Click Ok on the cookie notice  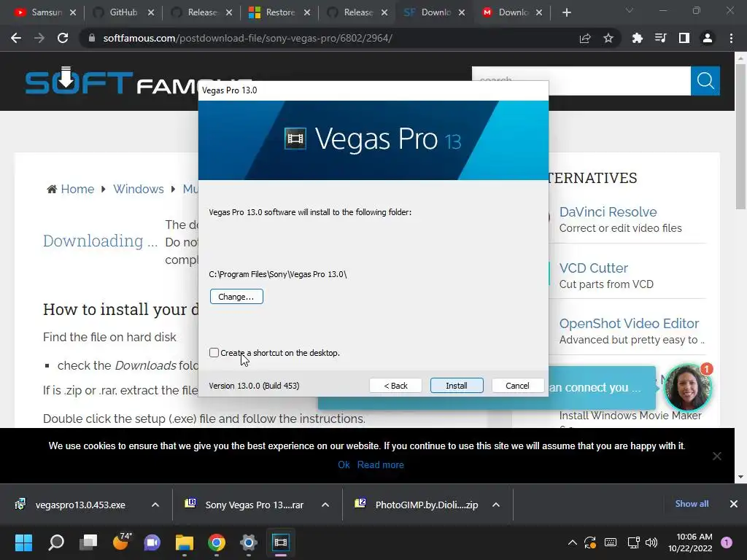click(344, 464)
